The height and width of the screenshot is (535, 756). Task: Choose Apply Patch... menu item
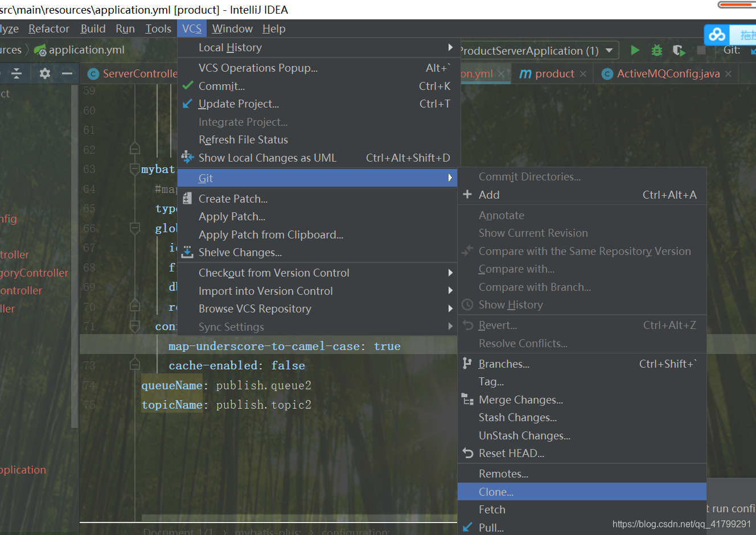319,216
